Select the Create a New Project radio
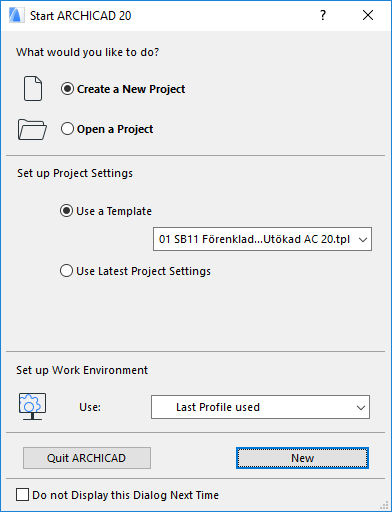 click(67, 89)
